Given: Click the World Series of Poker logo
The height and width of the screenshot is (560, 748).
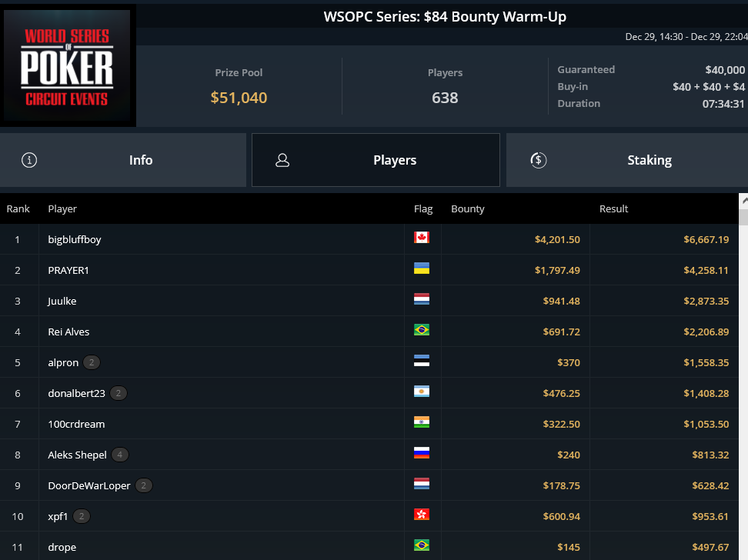Looking at the screenshot, I should [x=67, y=65].
